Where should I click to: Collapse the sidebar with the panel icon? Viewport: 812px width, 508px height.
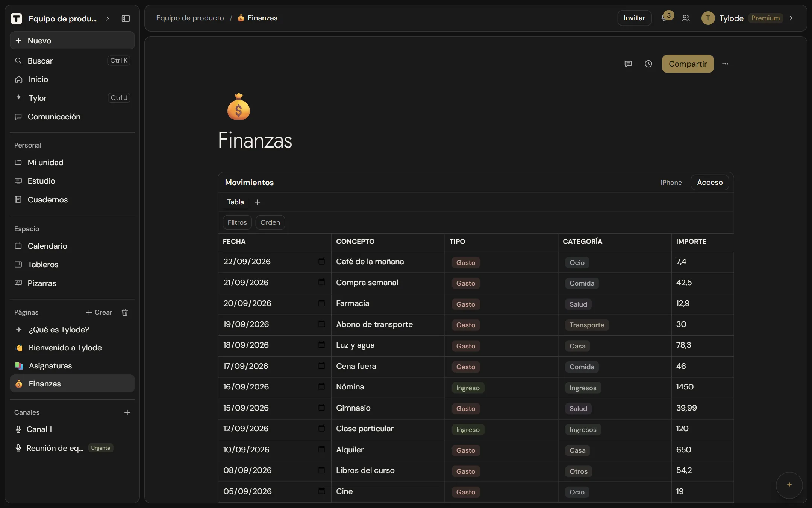pos(126,18)
